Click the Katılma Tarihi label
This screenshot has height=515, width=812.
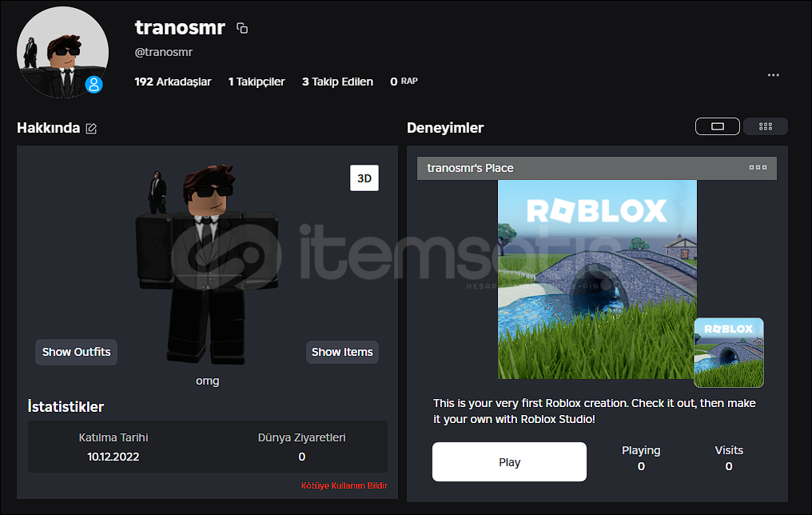pos(113,437)
